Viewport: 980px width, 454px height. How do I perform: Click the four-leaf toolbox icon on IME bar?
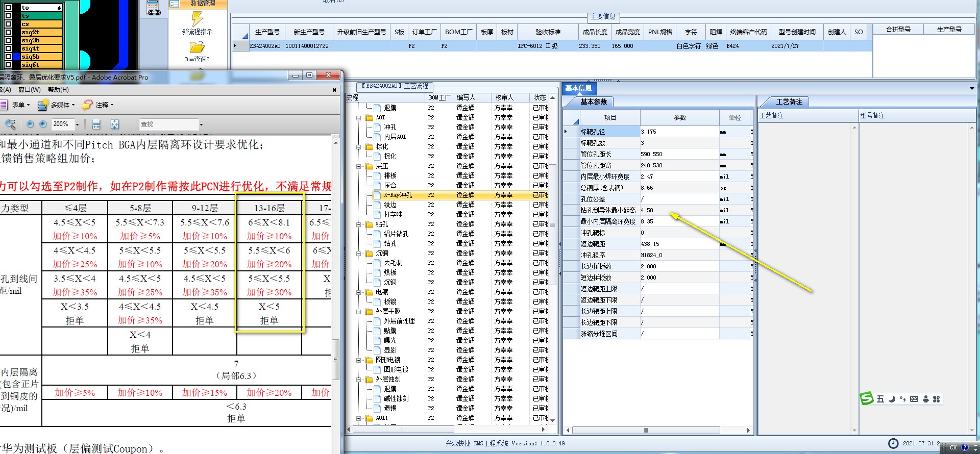[936, 399]
